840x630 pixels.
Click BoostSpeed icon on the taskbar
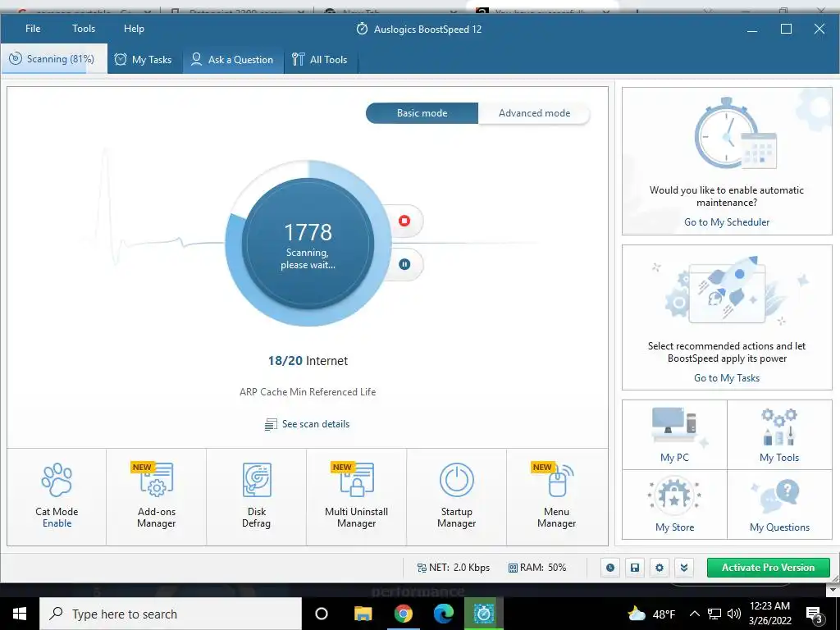click(483, 614)
